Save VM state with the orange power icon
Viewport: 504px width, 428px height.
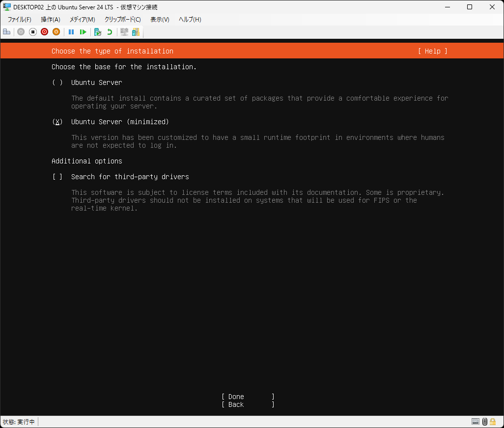(56, 32)
